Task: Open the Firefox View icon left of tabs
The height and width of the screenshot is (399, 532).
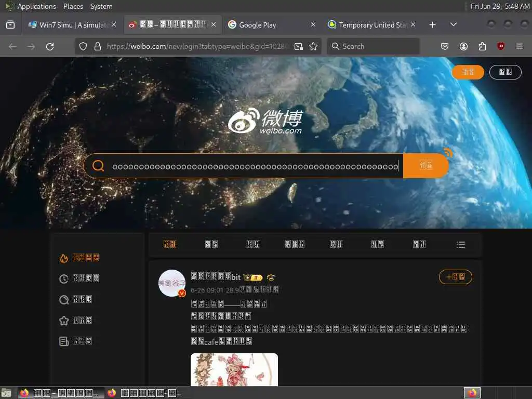Action: 10,25
